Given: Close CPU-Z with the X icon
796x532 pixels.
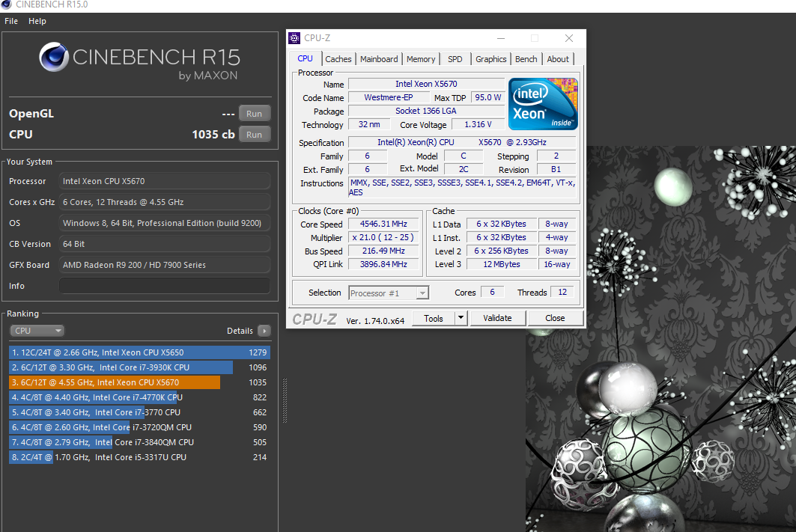Looking at the screenshot, I should tap(569, 38).
